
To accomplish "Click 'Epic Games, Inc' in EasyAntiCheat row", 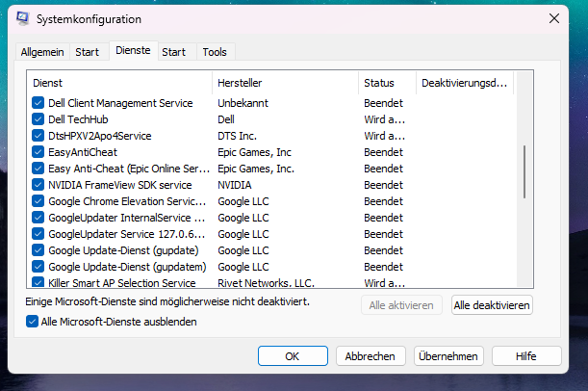I will (x=254, y=152).
